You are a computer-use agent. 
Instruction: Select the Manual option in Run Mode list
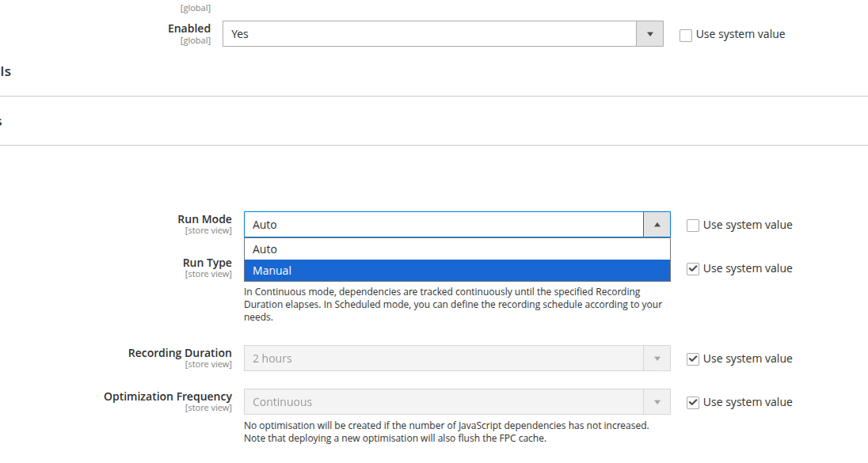457,271
